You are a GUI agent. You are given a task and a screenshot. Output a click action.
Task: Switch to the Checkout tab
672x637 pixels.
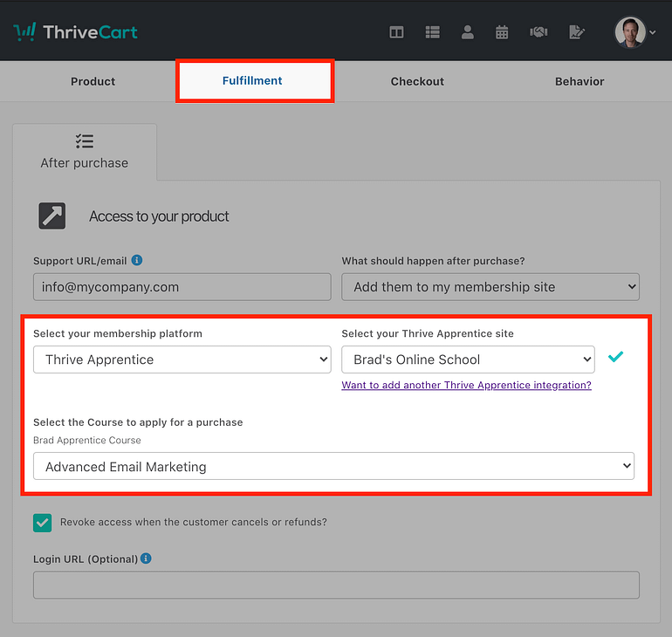coord(417,81)
